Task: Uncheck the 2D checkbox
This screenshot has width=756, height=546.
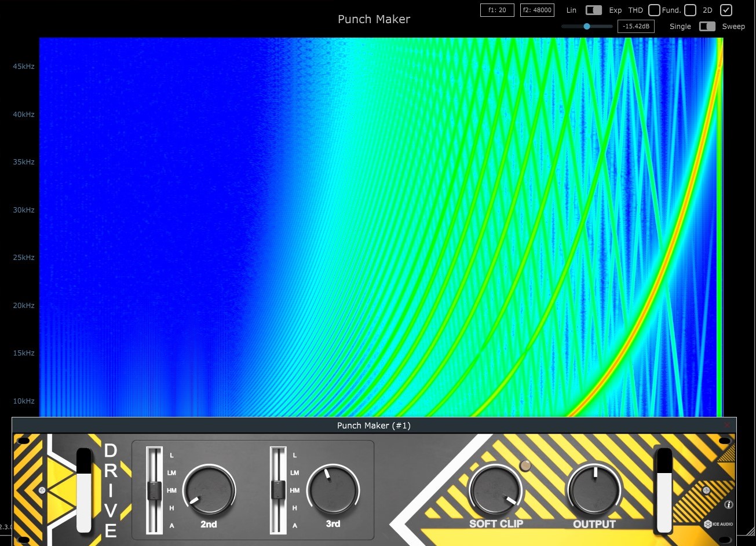Action: (x=726, y=10)
